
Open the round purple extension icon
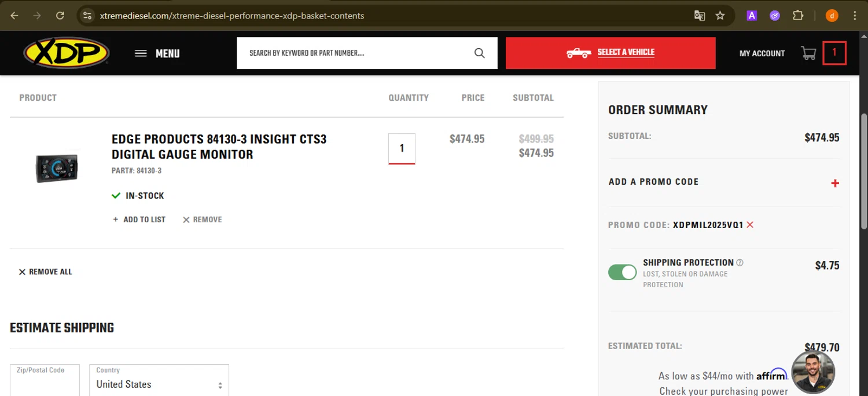pos(775,16)
